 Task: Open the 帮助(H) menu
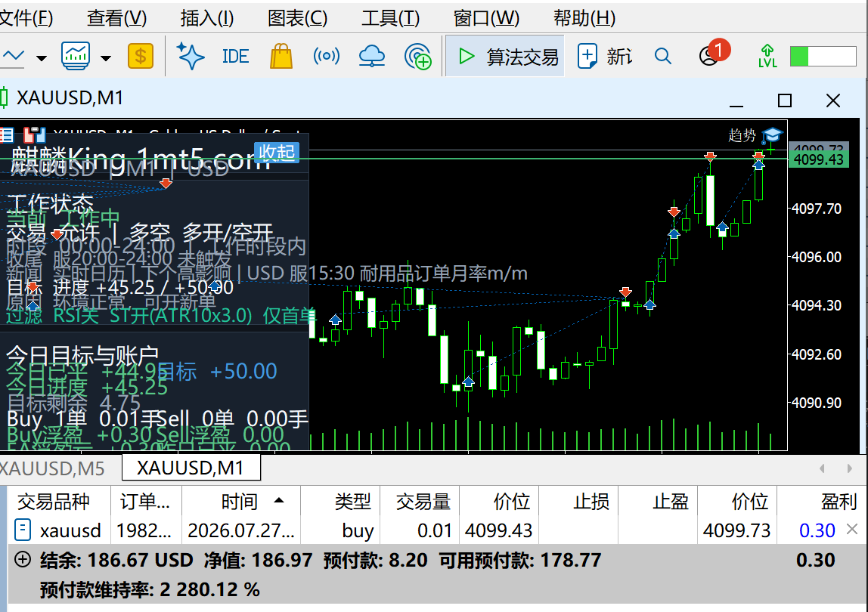[584, 18]
